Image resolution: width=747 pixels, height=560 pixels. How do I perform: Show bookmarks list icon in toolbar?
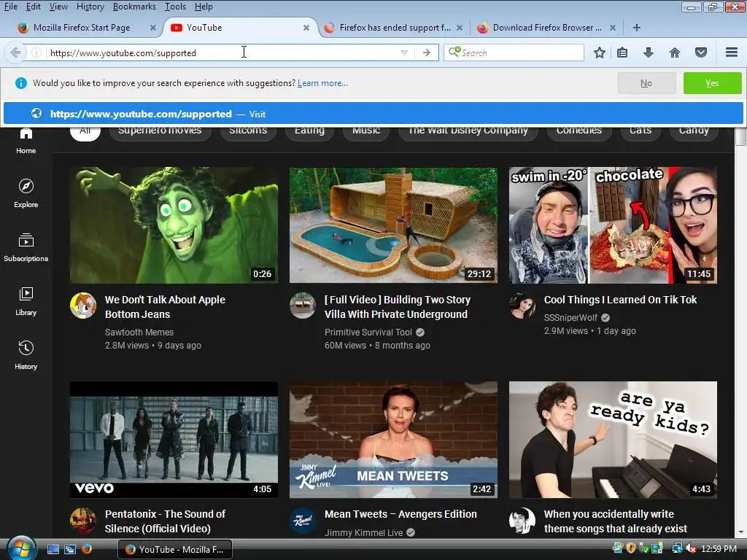point(622,52)
